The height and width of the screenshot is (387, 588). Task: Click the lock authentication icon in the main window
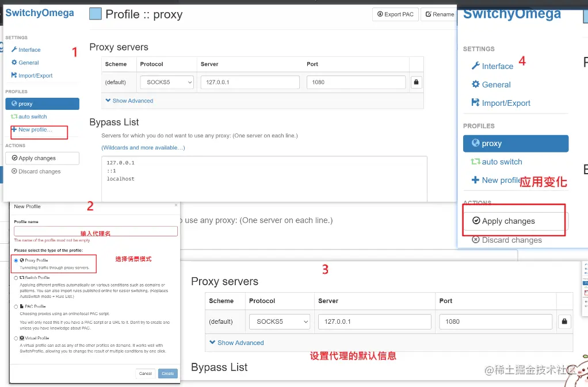pyautogui.click(x=416, y=82)
